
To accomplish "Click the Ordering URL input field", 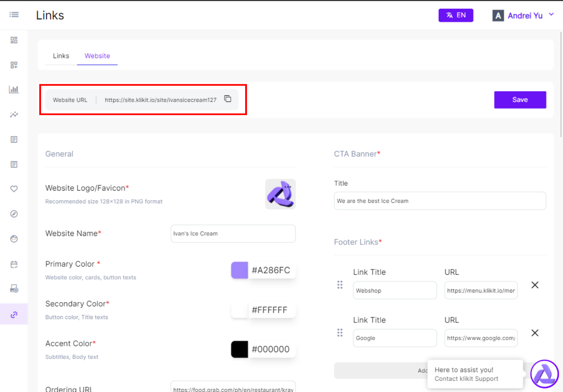I will tap(233, 387).
